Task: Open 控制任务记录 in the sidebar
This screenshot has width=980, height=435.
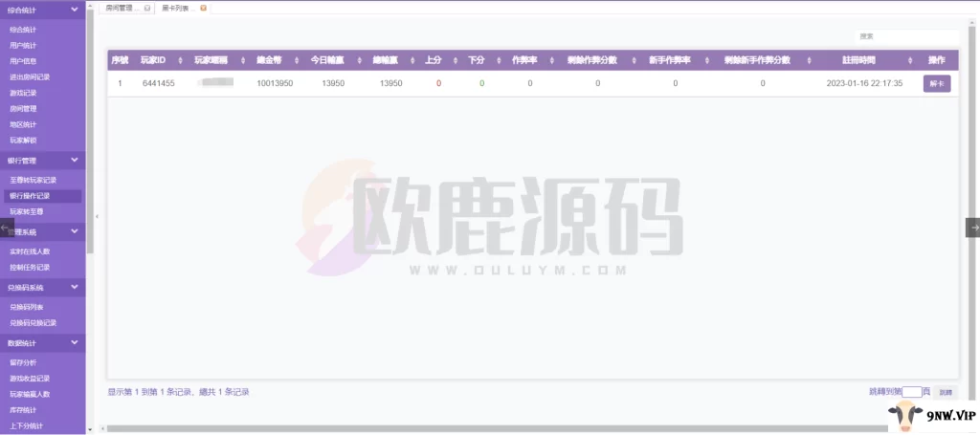Action: click(x=30, y=267)
